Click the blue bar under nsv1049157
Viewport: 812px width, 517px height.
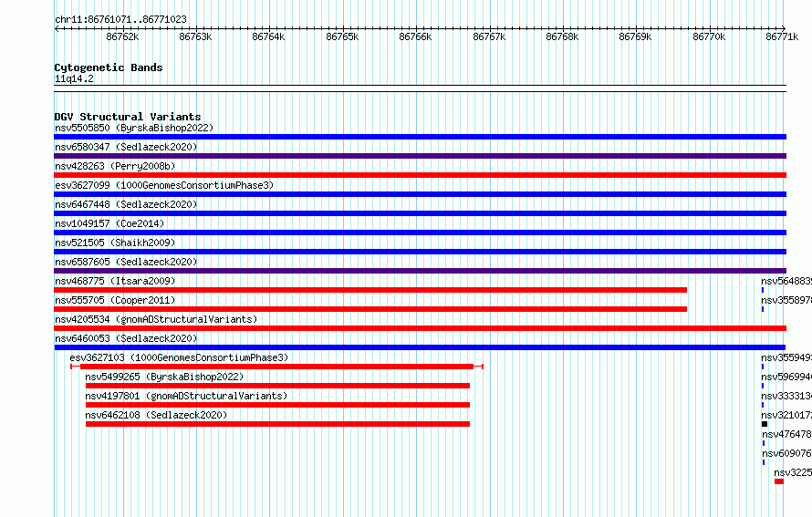(420, 233)
